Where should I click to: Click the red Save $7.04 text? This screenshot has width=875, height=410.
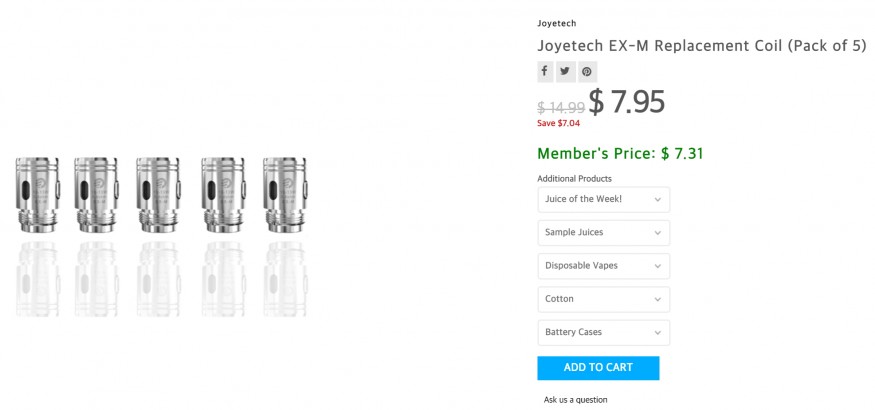(558, 123)
